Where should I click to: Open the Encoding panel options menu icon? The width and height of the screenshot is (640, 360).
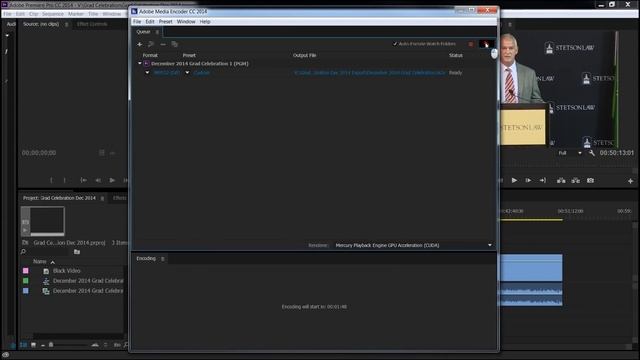point(162,259)
